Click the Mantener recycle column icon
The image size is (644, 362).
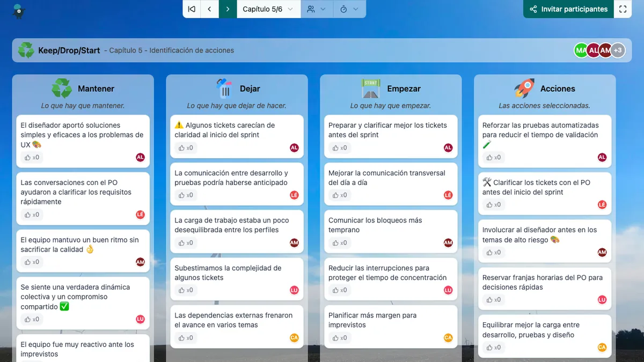pos(62,88)
